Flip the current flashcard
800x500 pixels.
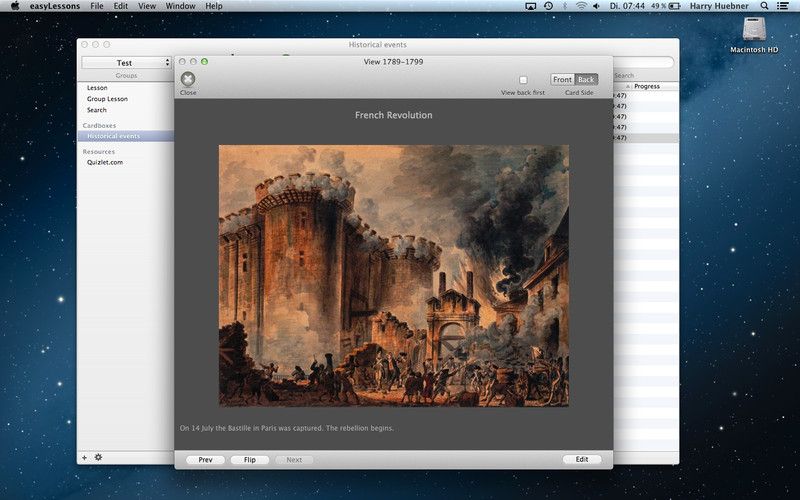[x=250, y=460]
